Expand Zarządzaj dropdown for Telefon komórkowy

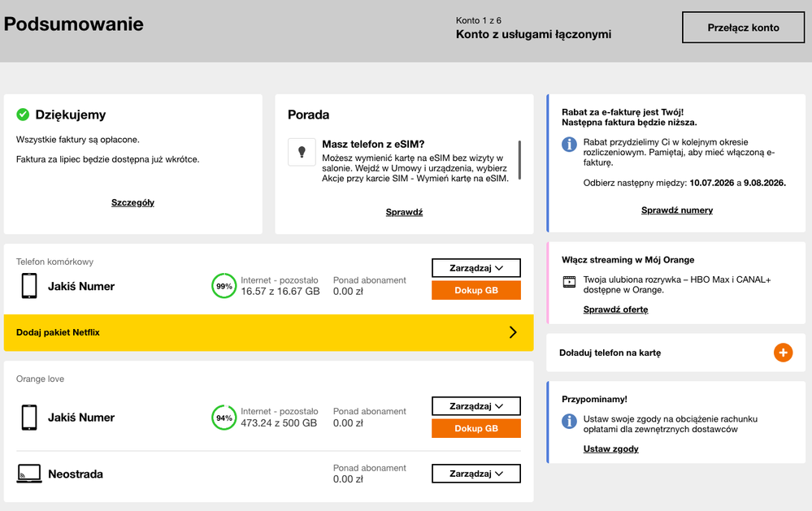tap(476, 268)
